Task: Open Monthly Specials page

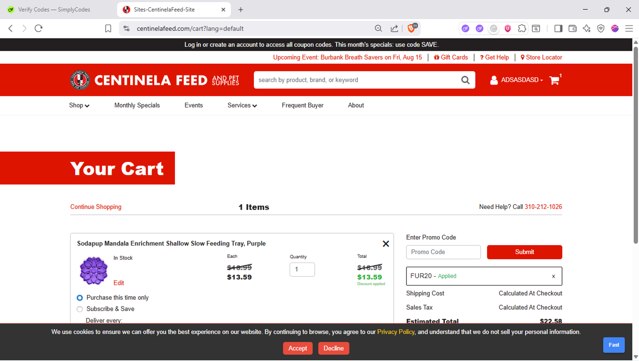Action: [137, 106]
